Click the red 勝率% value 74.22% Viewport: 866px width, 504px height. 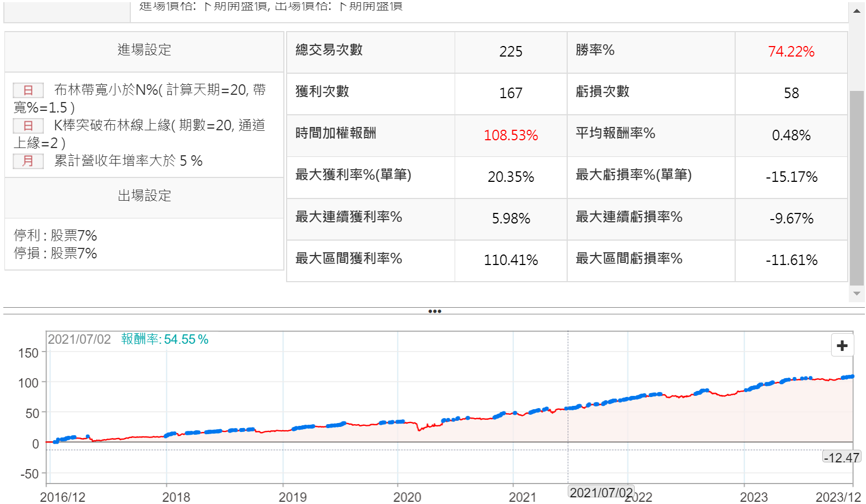pyautogui.click(x=791, y=52)
